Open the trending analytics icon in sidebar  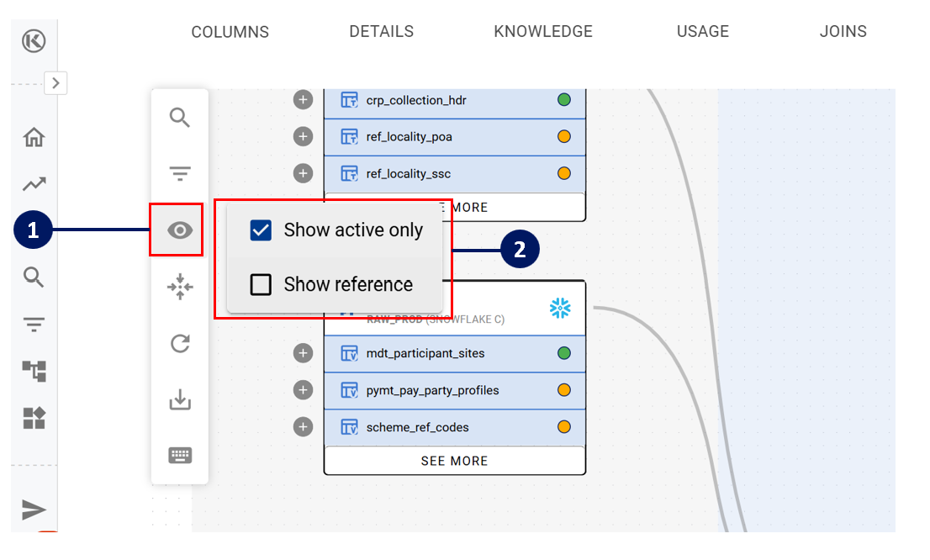(x=34, y=184)
